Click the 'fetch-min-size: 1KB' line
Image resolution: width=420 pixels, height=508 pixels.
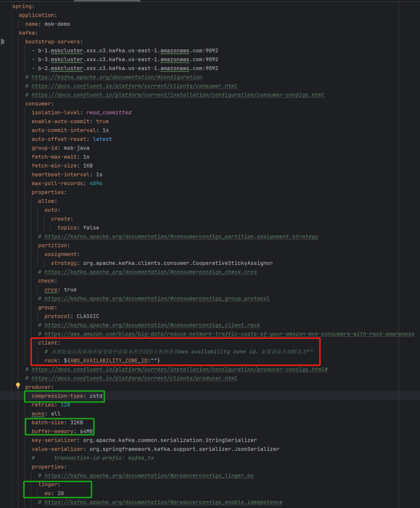(x=62, y=166)
